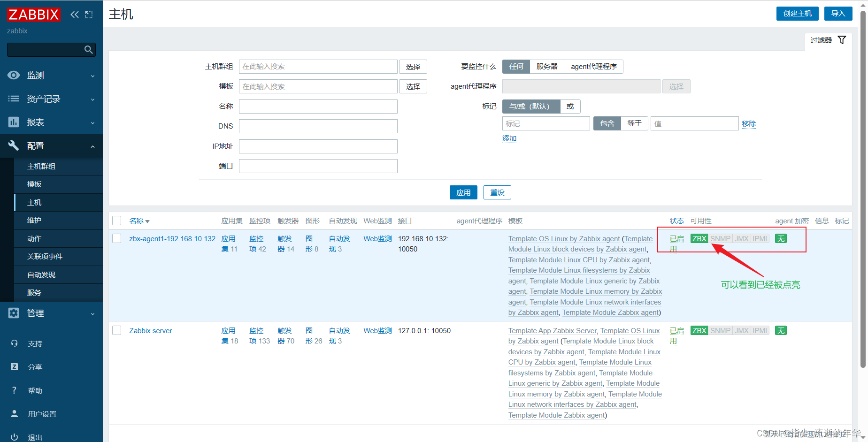Collapse sidebar with double-chevron icon
Viewport: 868px width, 442px height.
coord(75,15)
